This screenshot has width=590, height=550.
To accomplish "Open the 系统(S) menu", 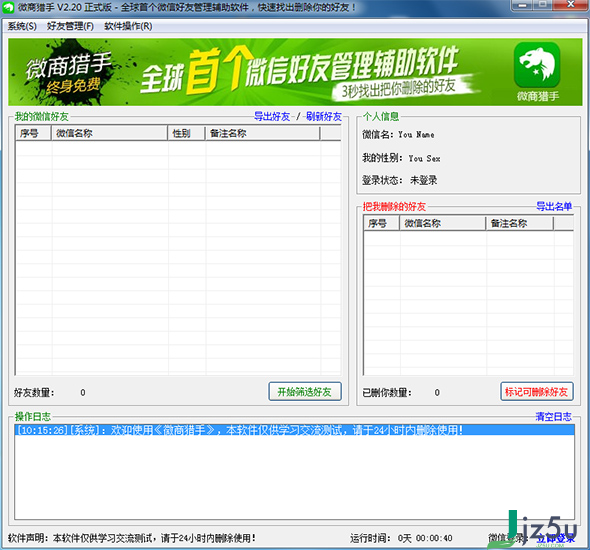I will point(22,26).
